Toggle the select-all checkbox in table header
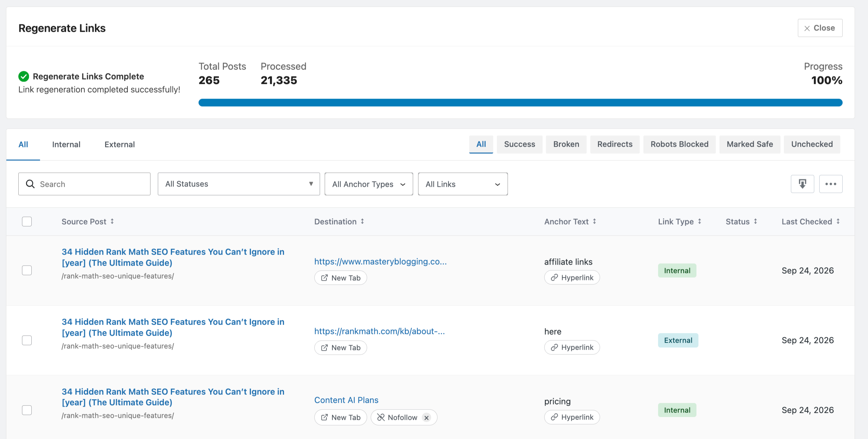868x439 pixels. coord(27,222)
